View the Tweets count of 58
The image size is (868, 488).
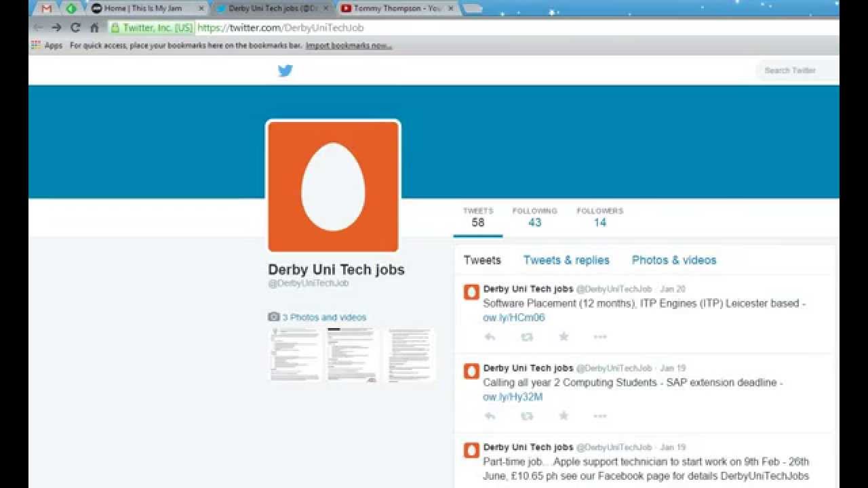(478, 218)
